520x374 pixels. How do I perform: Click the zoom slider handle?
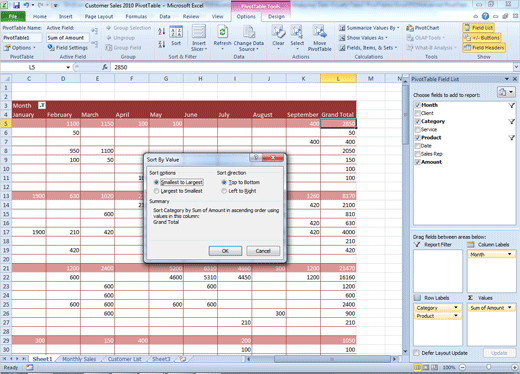click(488, 367)
